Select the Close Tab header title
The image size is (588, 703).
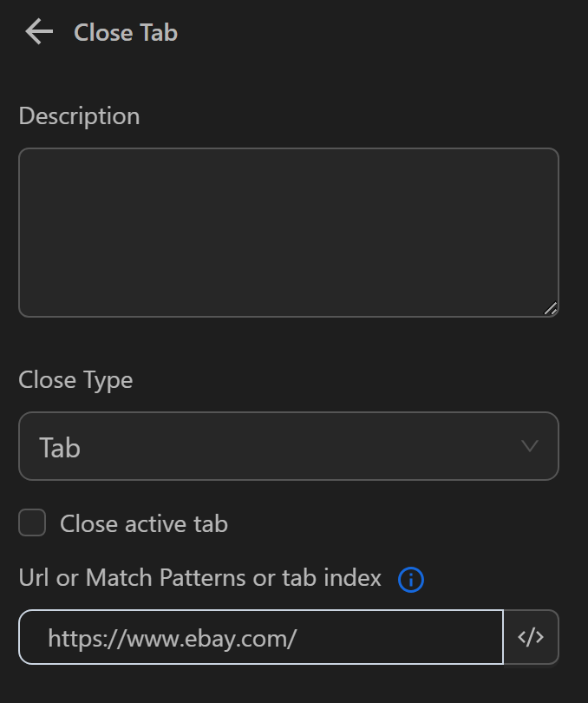click(x=125, y=32)
